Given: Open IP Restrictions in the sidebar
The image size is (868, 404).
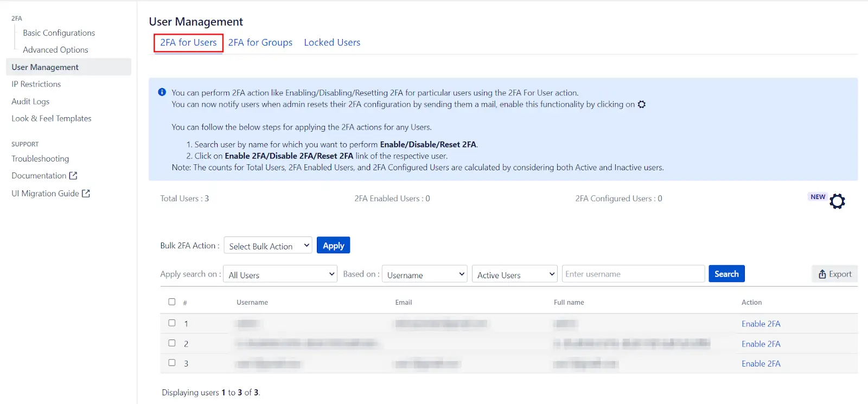Looking at the screenshot, I should tap(36, 84).
